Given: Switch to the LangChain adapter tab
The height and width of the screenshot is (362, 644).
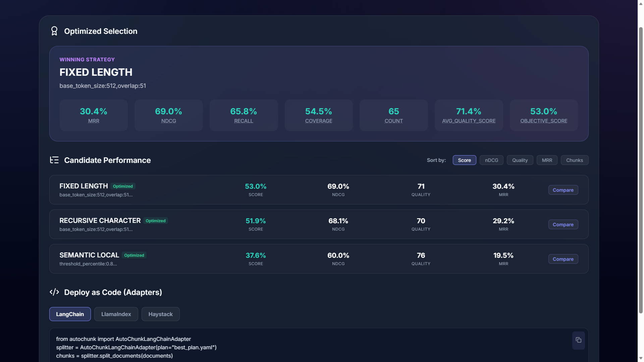Looking at the screenshot, I should click(70, 314).
